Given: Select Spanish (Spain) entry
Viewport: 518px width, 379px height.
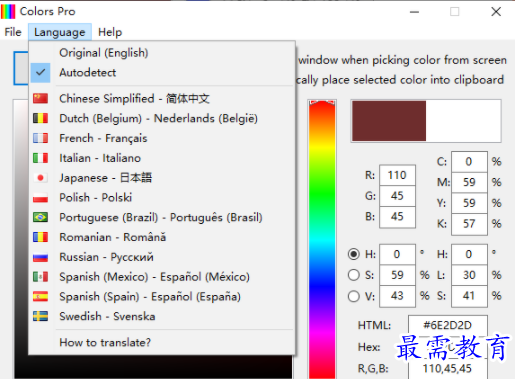Looking at the screenshot, I should coord(162,296).
